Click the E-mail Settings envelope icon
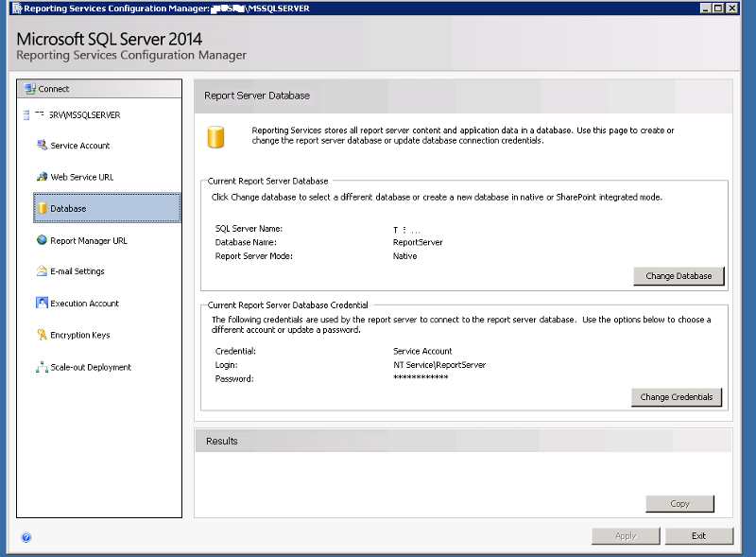The image size is (756, 557). (42, 270)
